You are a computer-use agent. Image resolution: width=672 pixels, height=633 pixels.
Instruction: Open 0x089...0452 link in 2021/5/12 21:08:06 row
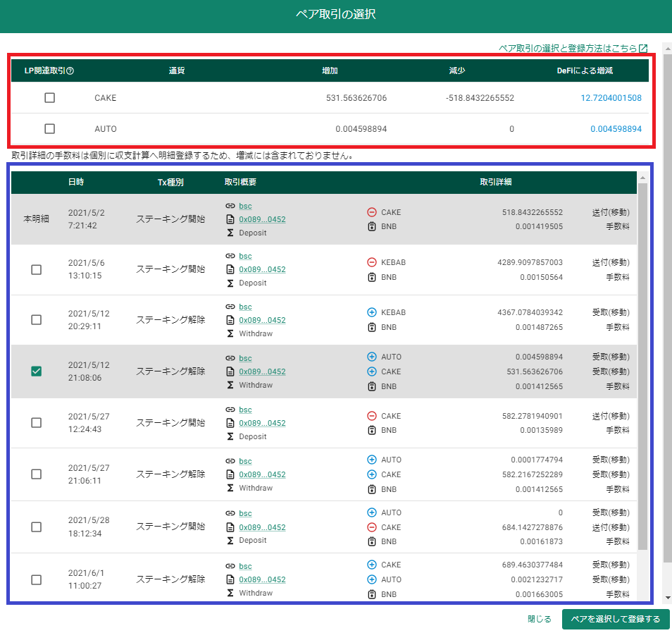coord(262,371)
